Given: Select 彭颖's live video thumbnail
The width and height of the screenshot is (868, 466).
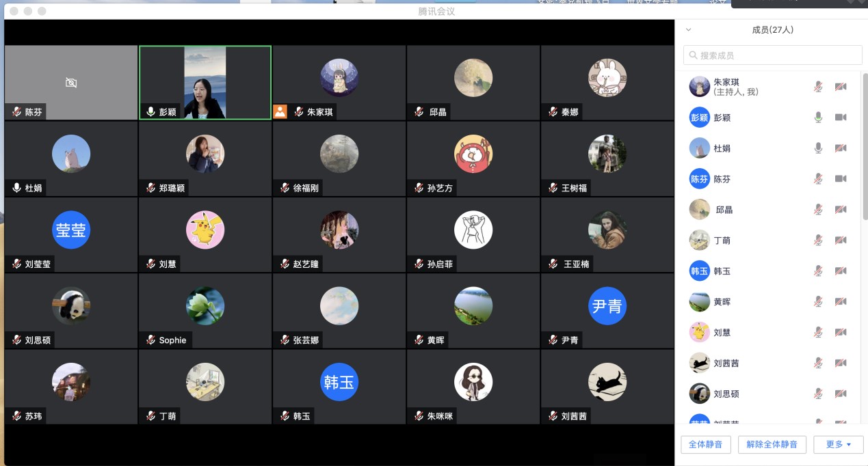Looking at the screenshot, I should (205, 83).
